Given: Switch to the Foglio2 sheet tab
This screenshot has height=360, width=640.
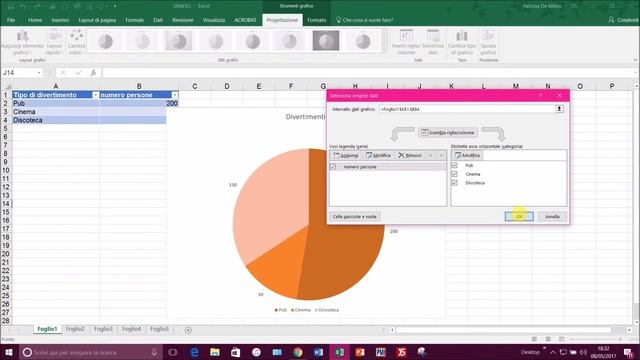Looking at the screenshot, I should pos(75,329).
